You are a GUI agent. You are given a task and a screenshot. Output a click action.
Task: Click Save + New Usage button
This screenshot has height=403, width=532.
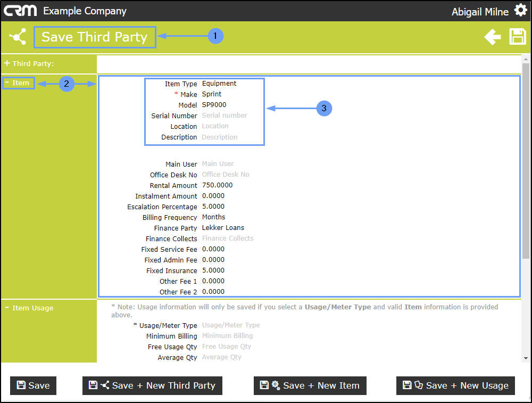pyautogui.click(x=456, y=385)
